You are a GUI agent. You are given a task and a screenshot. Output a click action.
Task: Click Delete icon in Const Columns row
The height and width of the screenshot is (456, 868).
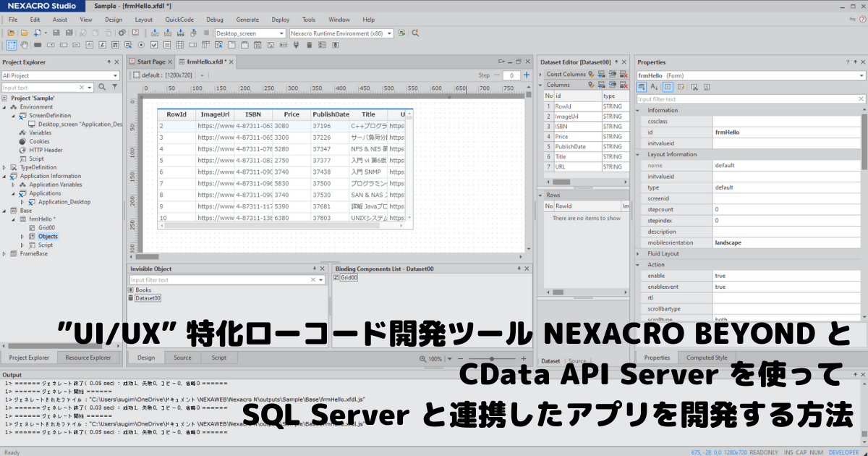624,74
